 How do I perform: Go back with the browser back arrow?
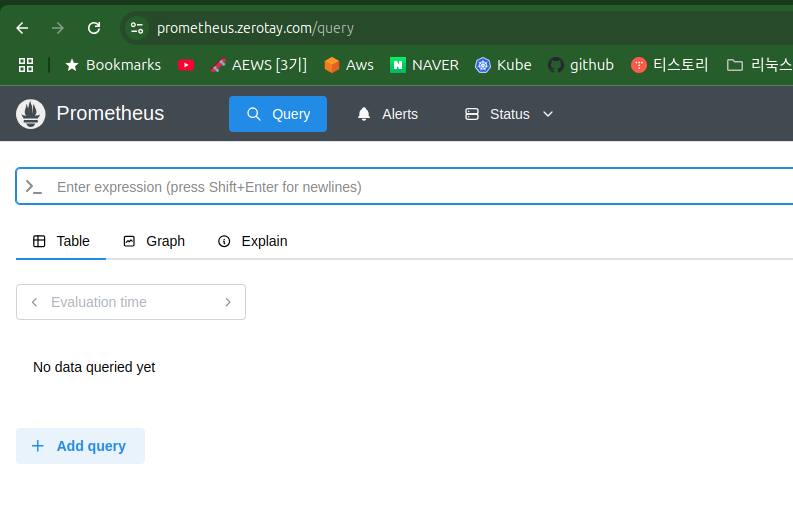22,28
